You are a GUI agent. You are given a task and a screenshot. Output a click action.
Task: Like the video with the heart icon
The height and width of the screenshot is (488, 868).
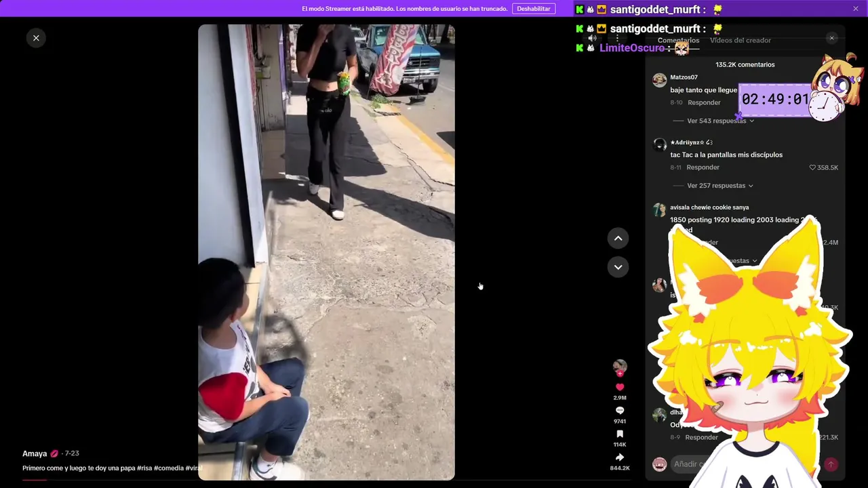(620, 387)
